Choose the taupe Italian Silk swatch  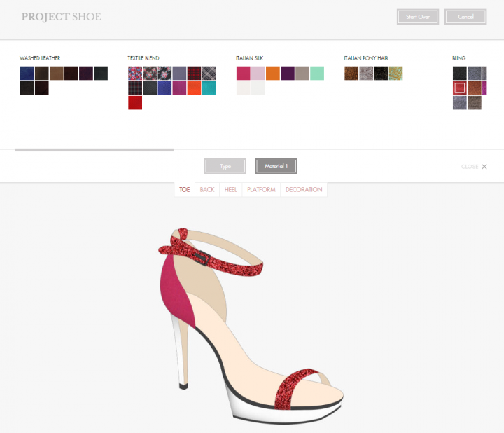tap(302, 74)
